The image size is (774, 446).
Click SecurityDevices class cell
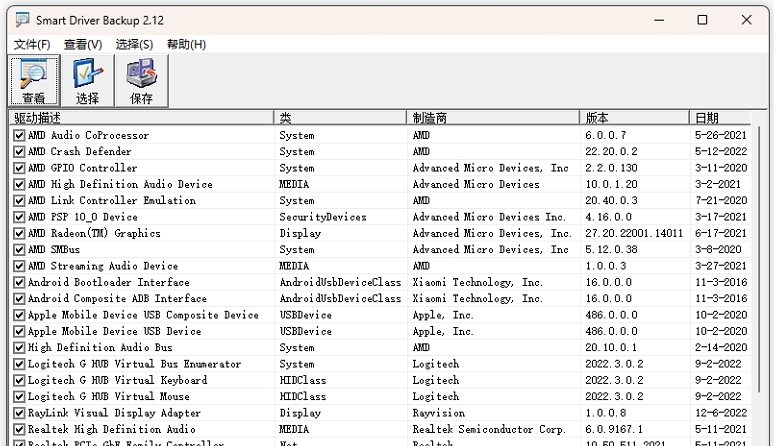coord(323,217)
